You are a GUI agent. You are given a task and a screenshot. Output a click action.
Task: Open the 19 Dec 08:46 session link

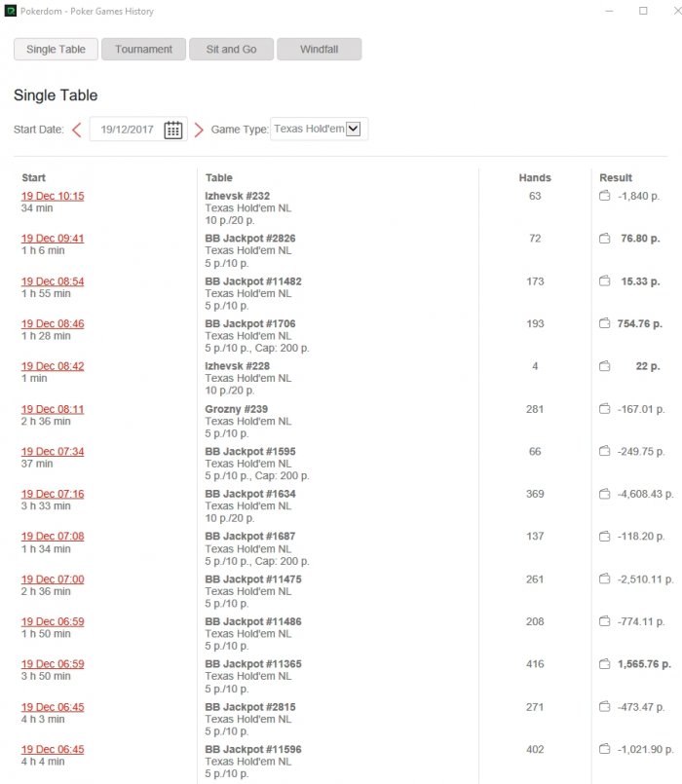click(53, 323)
